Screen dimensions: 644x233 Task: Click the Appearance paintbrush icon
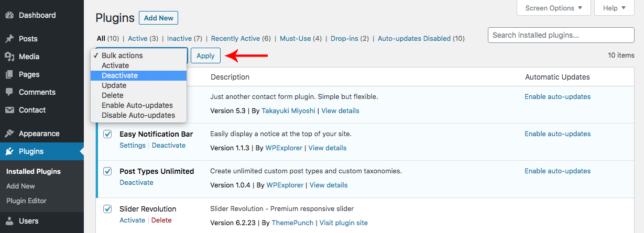coord(9,134)
